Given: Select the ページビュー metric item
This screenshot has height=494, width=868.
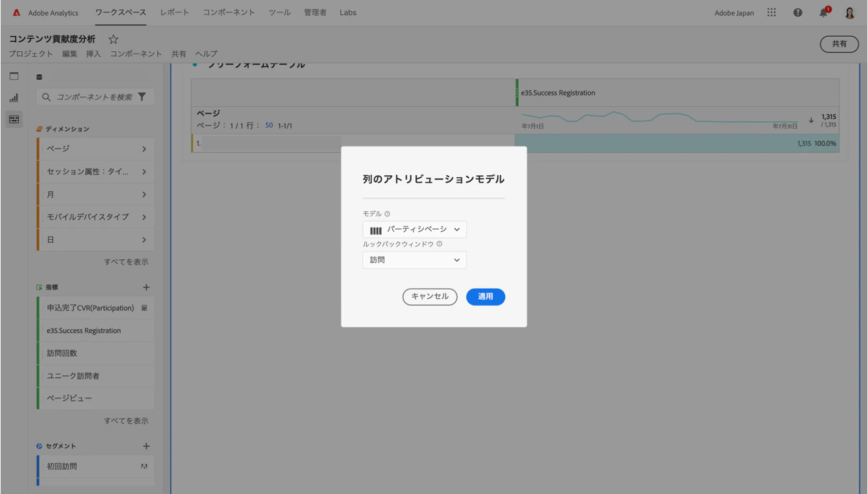Looking at the screenshot, I should tap(95, 398).
